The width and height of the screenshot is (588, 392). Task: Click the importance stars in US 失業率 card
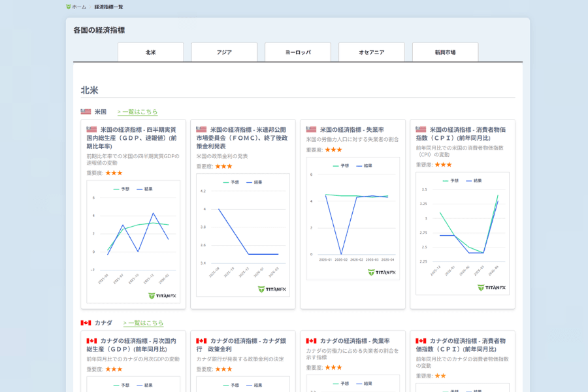coord(333,150)
